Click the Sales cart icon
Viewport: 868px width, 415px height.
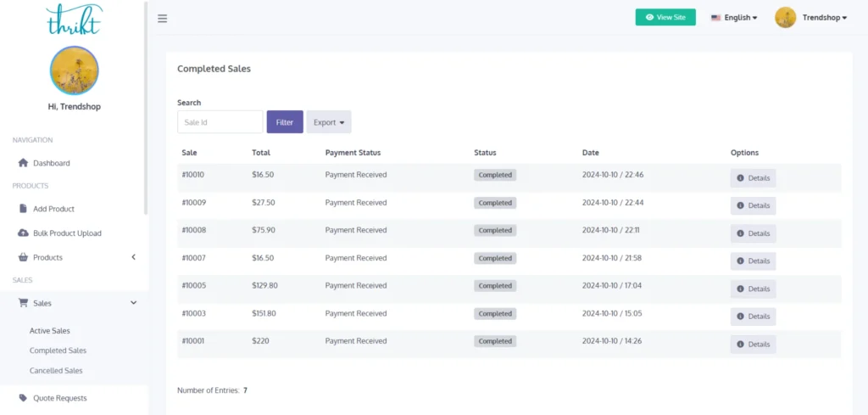23,303
